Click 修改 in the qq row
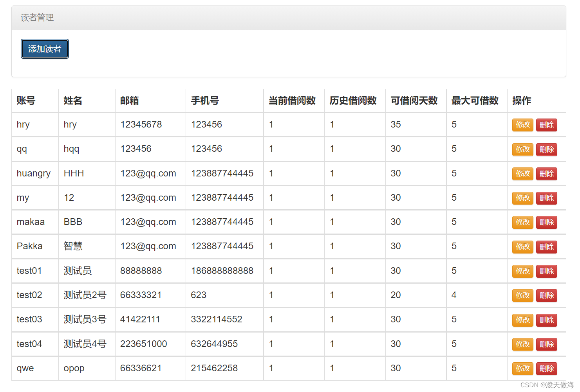Viewport: 580px width, 392px height. tap(523, 149)
